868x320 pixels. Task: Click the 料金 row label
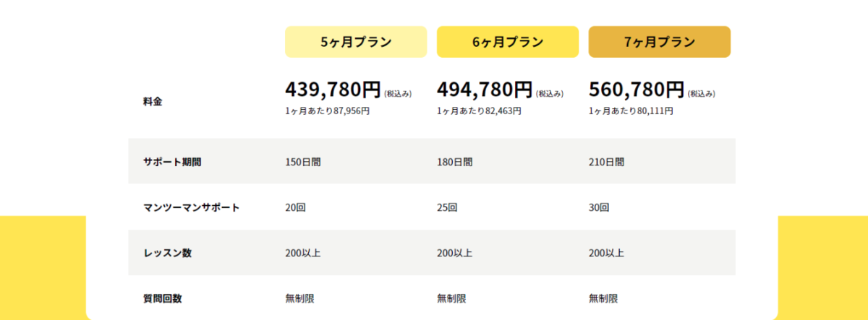(153, 102)
